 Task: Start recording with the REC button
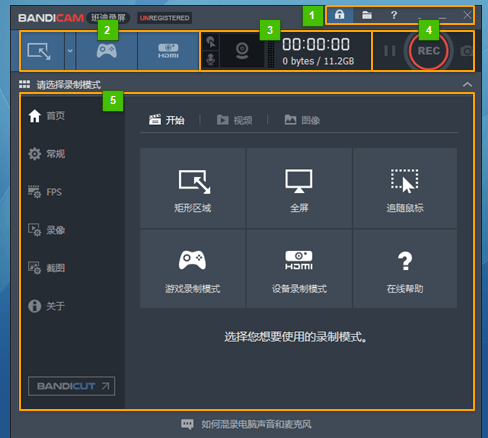[x=429, y=51]
